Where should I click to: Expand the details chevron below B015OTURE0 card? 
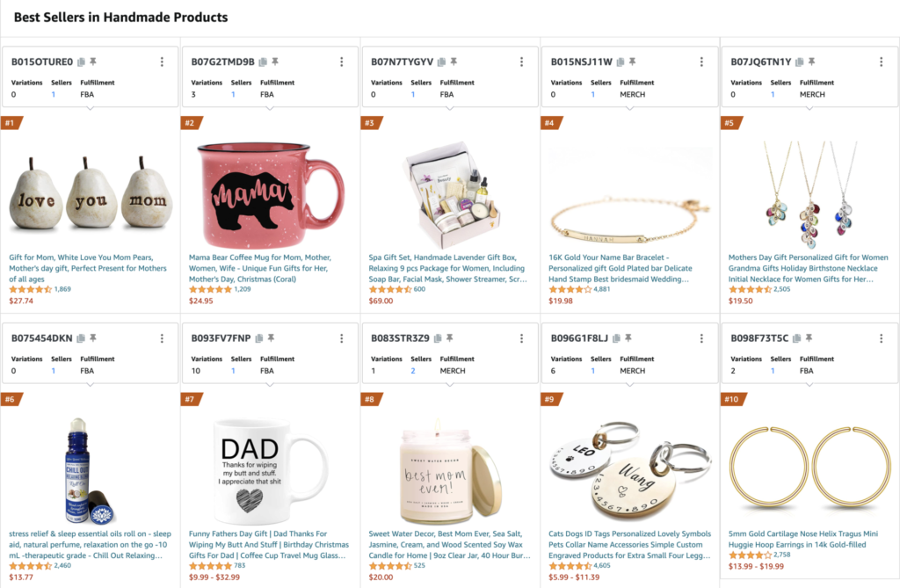click(91, 109)
